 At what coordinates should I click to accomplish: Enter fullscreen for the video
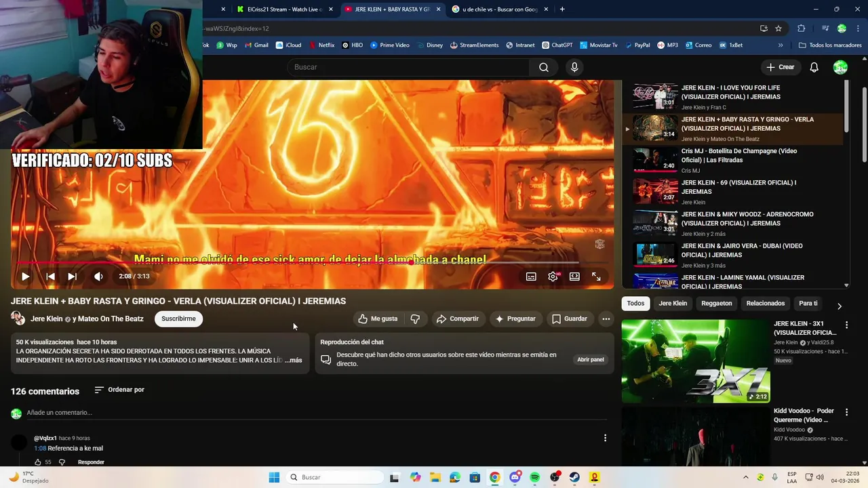596,277
